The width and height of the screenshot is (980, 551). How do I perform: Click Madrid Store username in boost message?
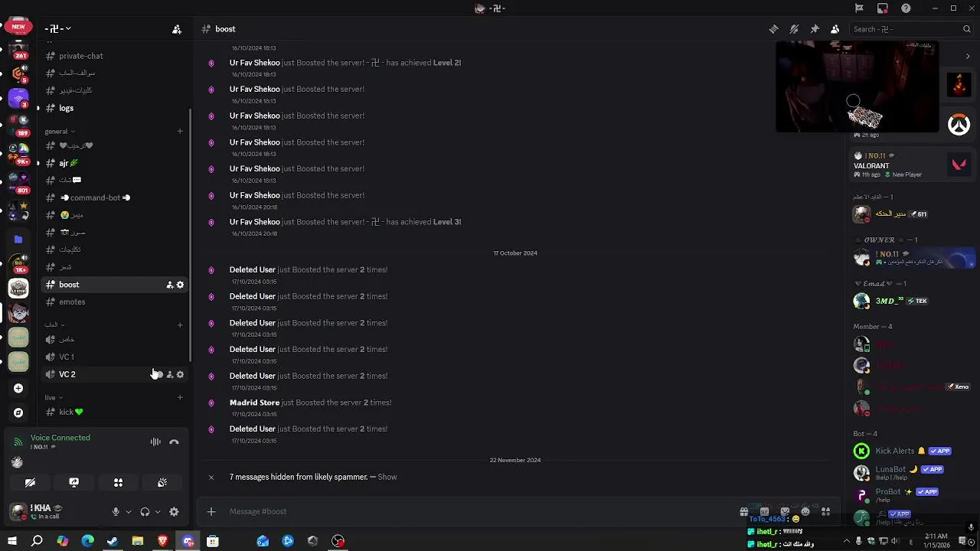pos(254,403)
